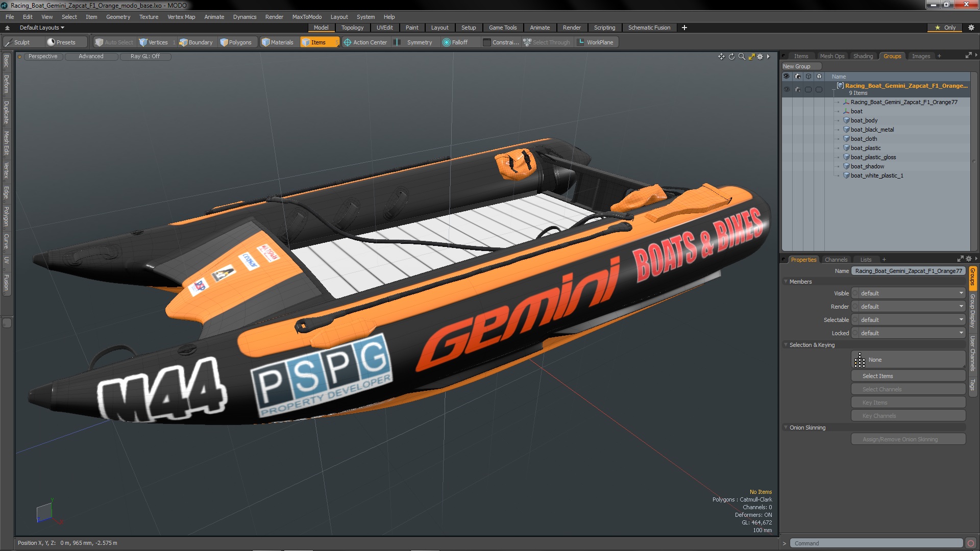
Task: Toggle render camera for the Racing_Boat group
Action: point(798,89)
